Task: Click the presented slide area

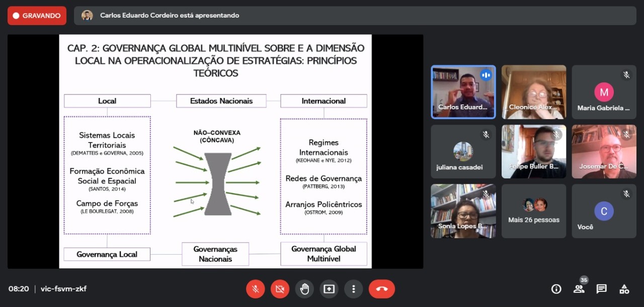Action: click(x=215, y=151)
